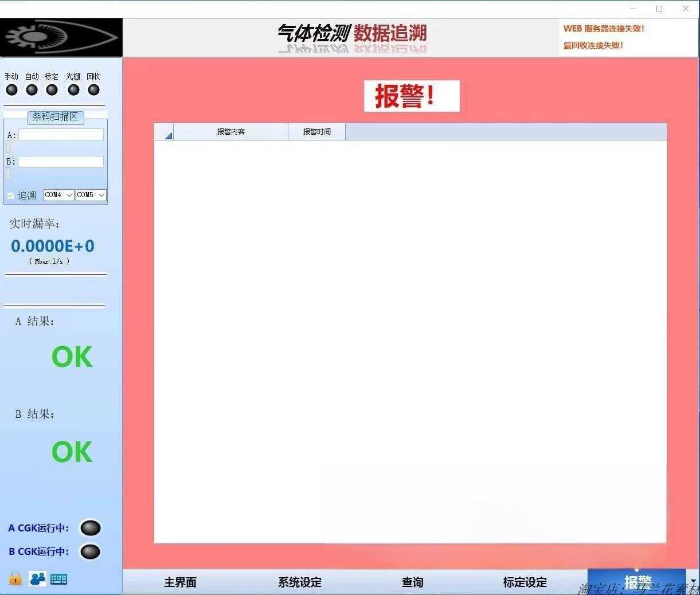This screenshot has width=700, height=595.
Task: Open the COM5 port dropdown
Action: pos(91,195)
